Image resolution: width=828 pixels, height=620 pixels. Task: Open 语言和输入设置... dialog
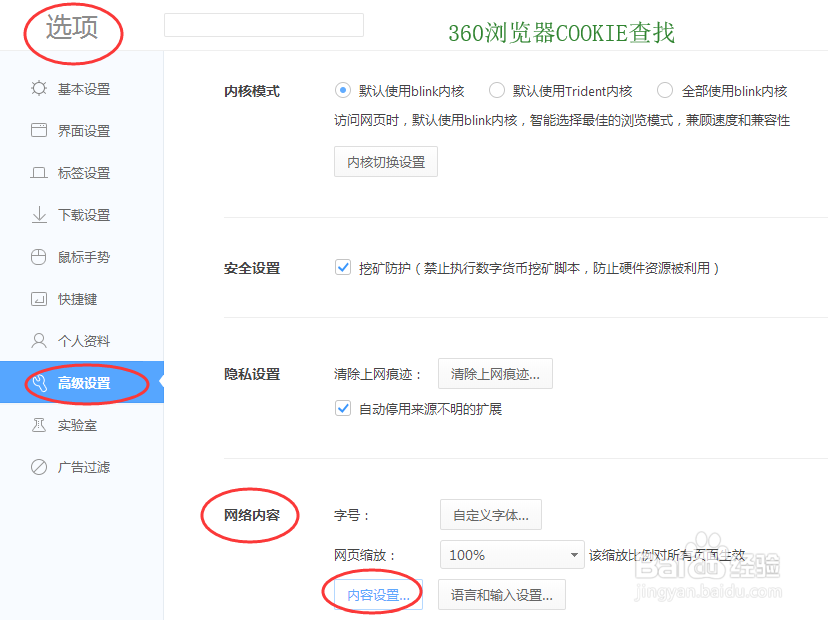point(502,595)
